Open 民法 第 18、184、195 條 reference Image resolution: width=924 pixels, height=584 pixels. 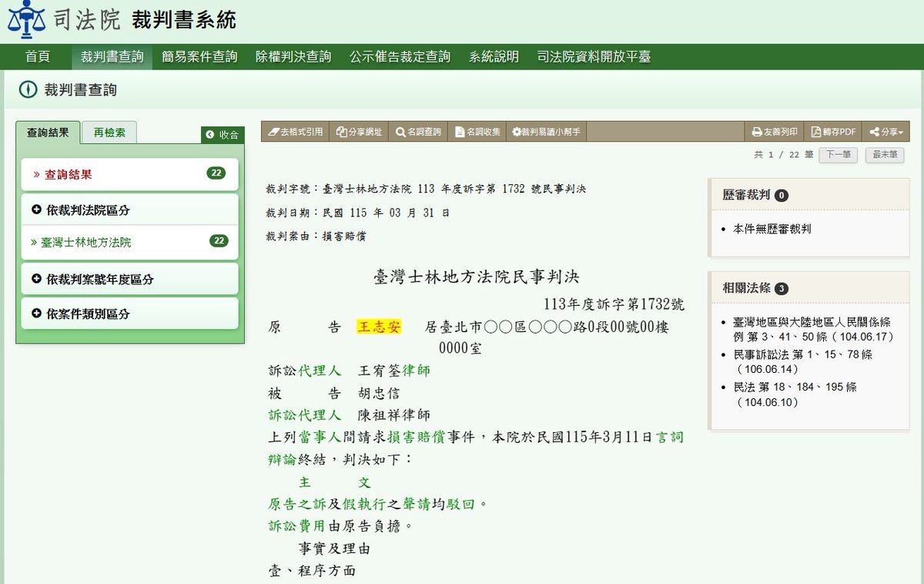point(795,394)
